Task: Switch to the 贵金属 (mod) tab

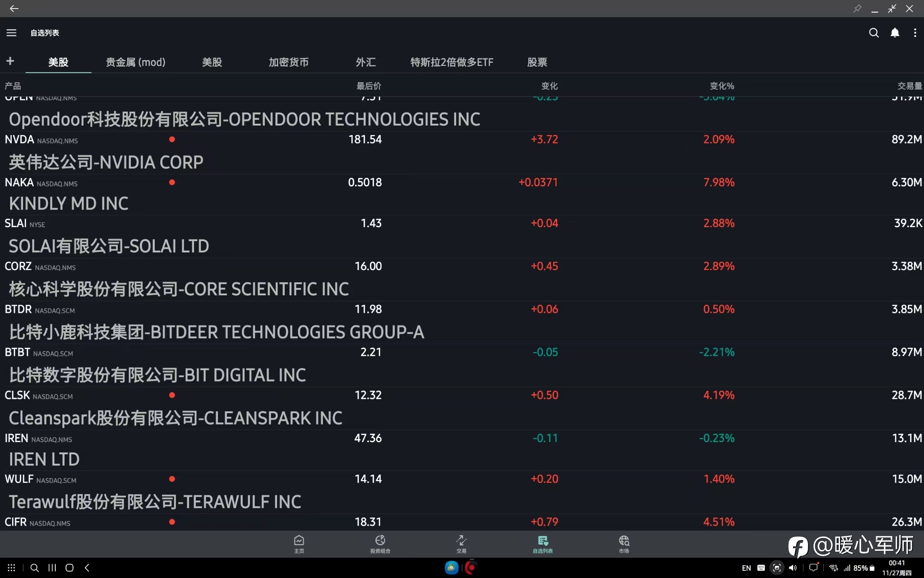Action: point(135,62)
